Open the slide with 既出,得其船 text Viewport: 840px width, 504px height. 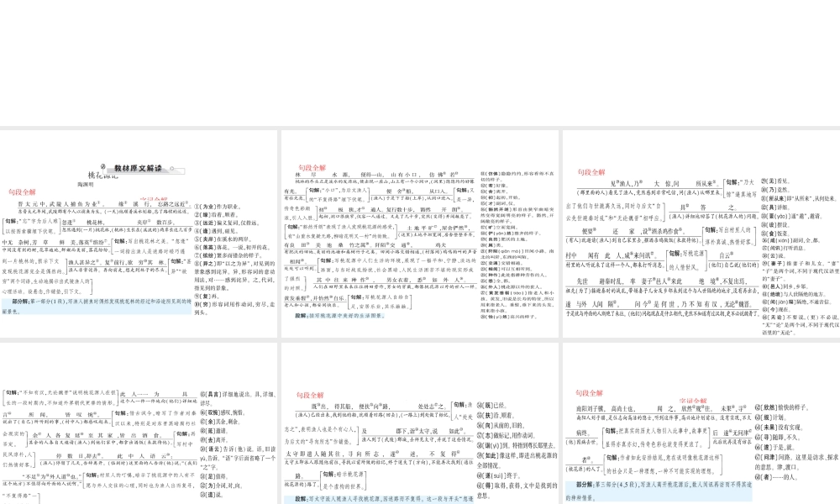coord(420,423)
